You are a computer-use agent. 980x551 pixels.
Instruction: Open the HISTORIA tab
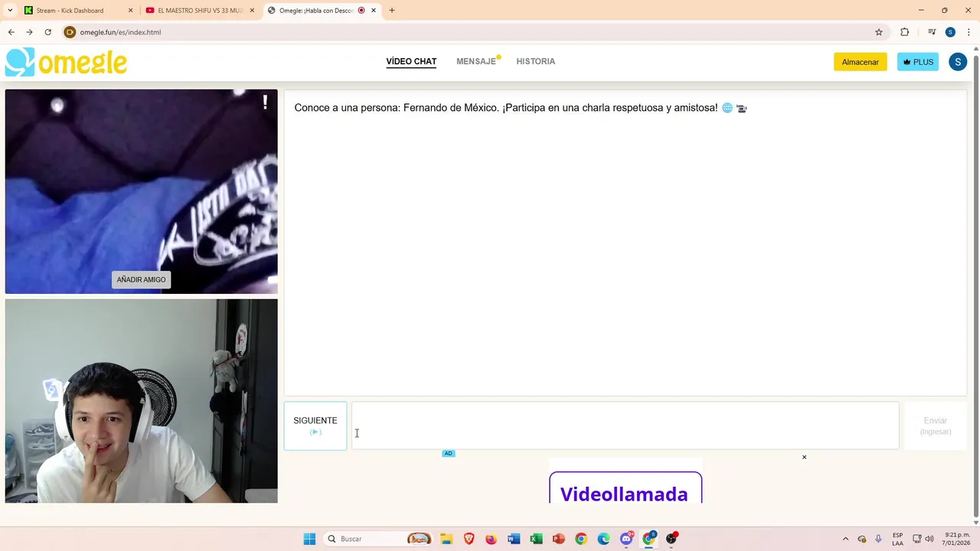535,61
